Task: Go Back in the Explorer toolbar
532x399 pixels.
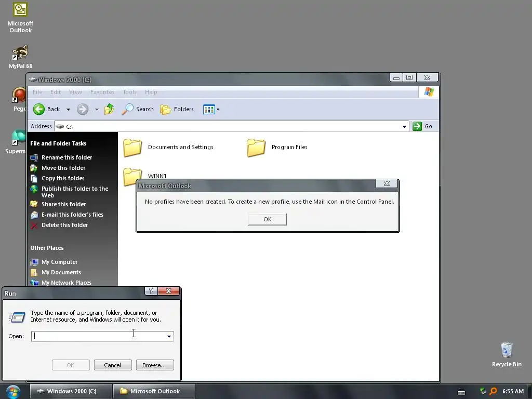Action: coord(46,109)
